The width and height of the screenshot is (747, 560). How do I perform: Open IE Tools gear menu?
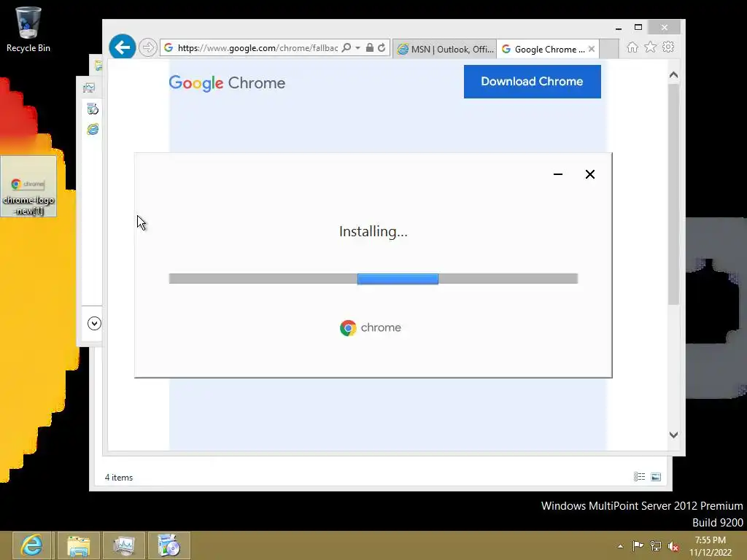point(668,47)
